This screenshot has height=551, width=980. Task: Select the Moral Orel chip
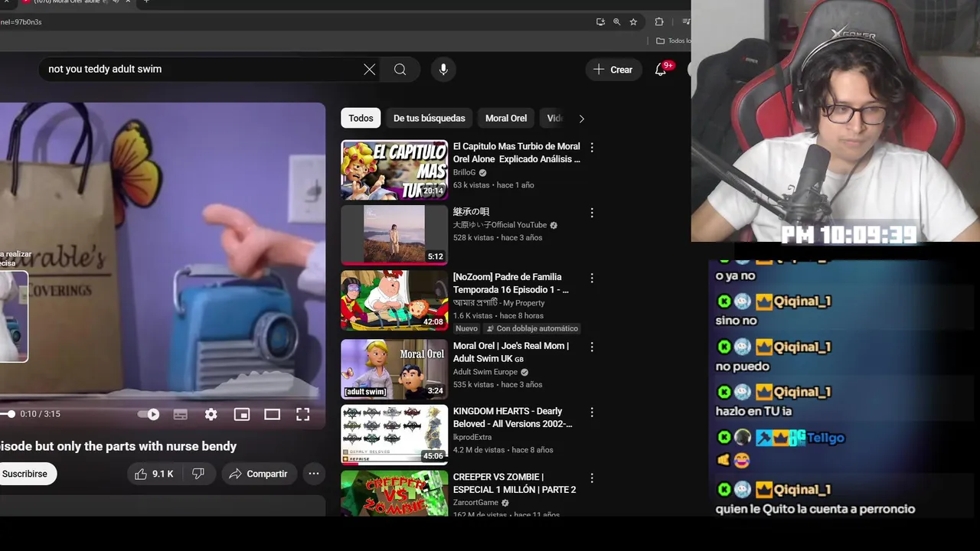(506, 119)
